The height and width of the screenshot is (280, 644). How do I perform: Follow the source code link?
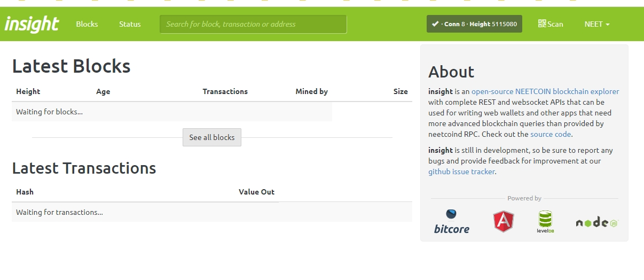[x=551, y=134]
